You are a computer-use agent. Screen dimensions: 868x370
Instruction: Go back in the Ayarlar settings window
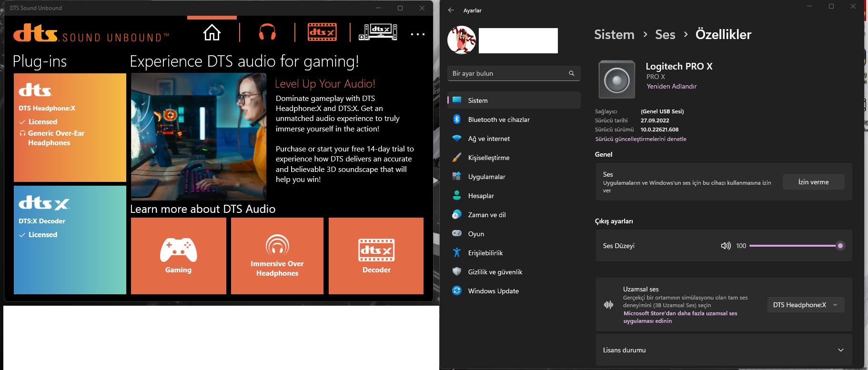click(x=451, y=10)
